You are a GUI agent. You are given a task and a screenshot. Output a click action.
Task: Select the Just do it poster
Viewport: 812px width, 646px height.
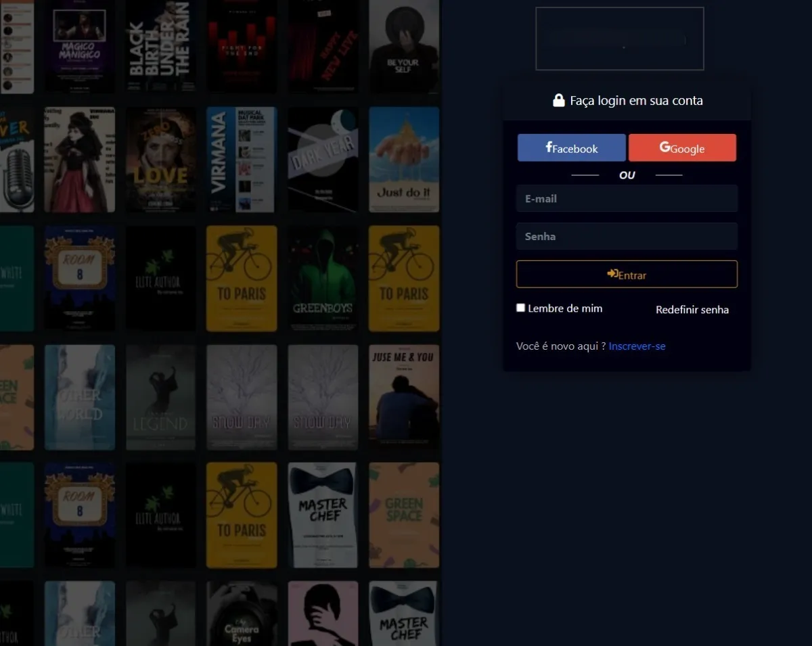tap(404, 160)
